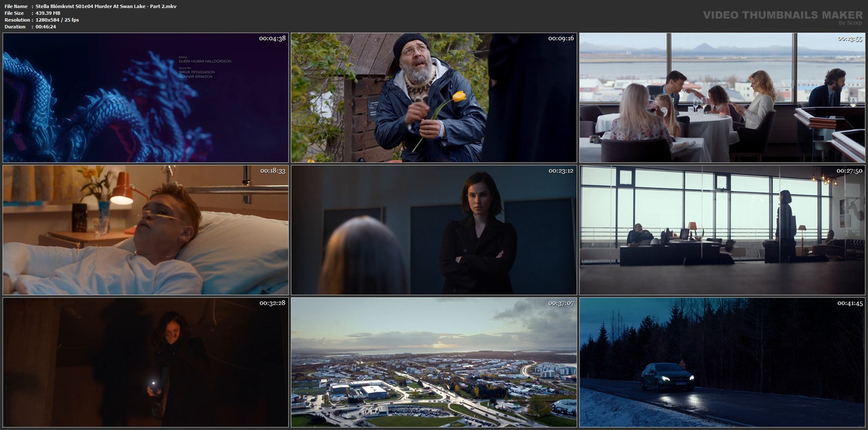Click the timestamp 00:27:50
Screen dimensions: 868x430
[x=850, y=171]
